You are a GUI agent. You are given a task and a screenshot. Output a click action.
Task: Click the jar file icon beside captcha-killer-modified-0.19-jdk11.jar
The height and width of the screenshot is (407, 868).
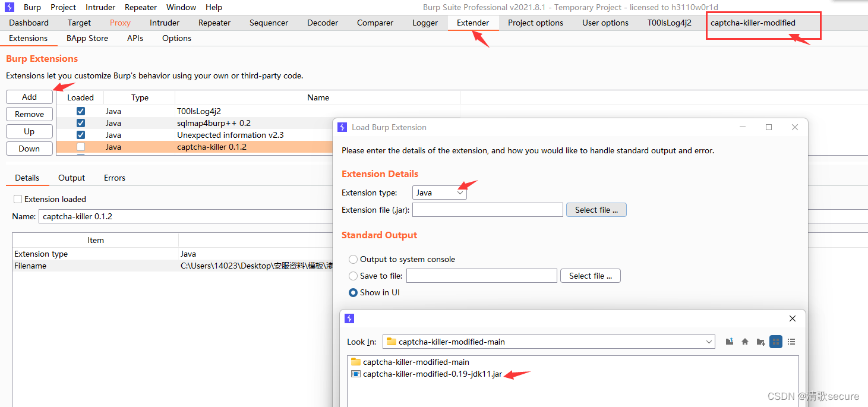pyautogui.click(x=356, y=373)
